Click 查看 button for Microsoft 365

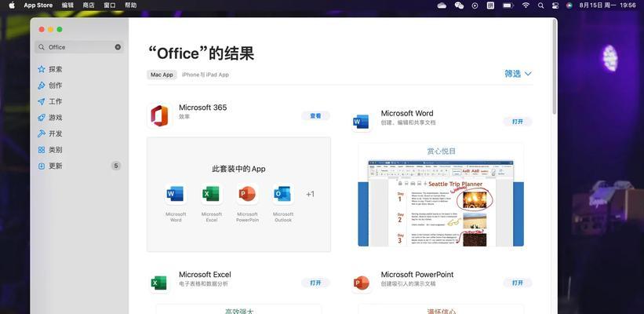point(315,116)
